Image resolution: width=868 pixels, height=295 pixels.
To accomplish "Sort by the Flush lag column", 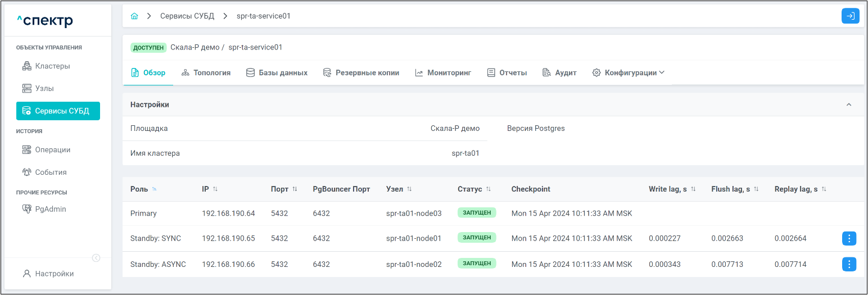I will (756, 189).
